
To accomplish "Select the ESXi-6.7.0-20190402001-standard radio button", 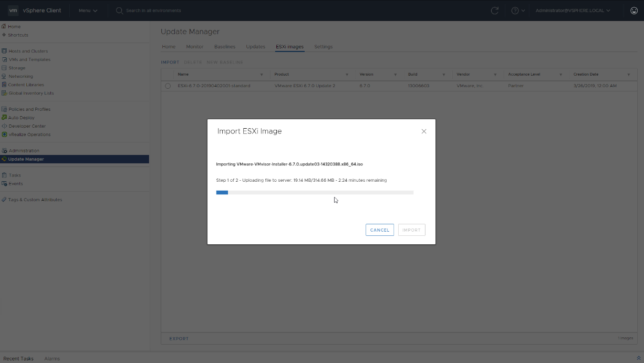I will [168, 86].
